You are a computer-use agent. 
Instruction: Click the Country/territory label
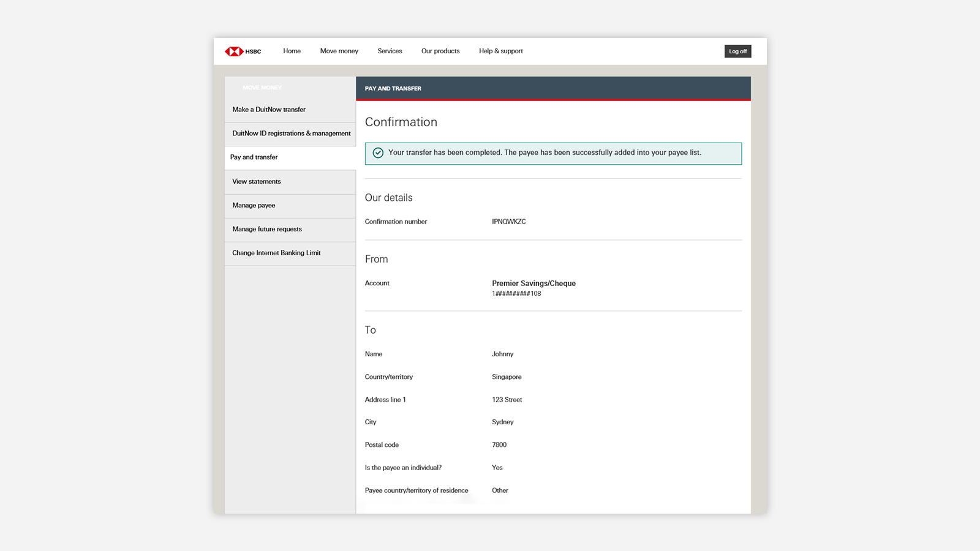pos(388,377)
